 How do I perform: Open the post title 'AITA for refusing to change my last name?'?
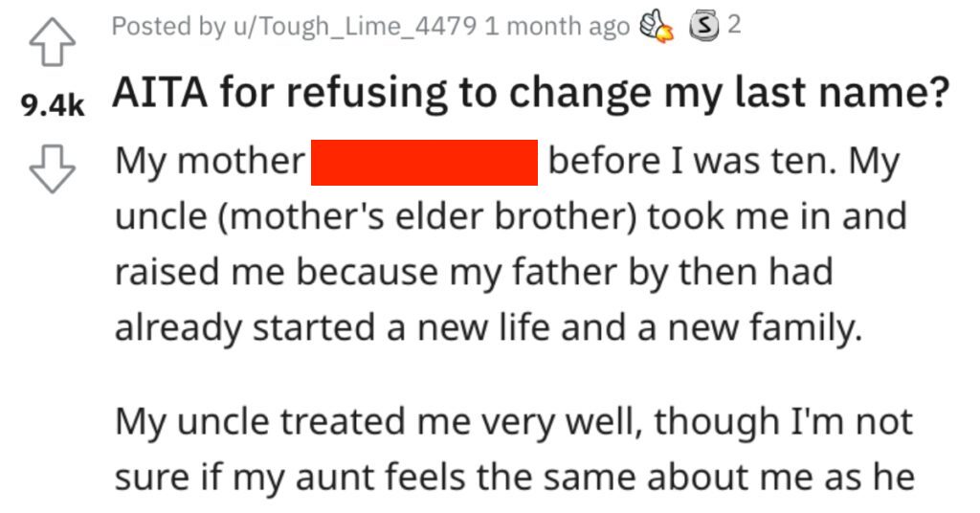pyautogui.click(x=530, y=93)
